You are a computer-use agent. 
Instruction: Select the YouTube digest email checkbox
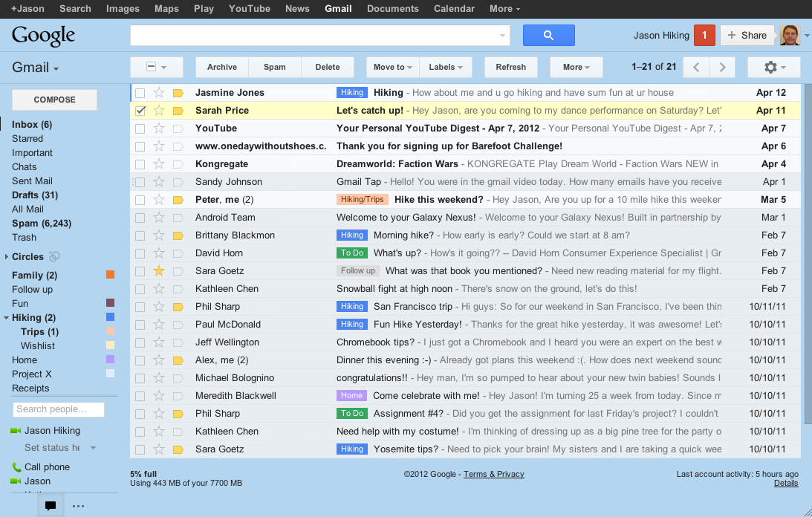140,129
